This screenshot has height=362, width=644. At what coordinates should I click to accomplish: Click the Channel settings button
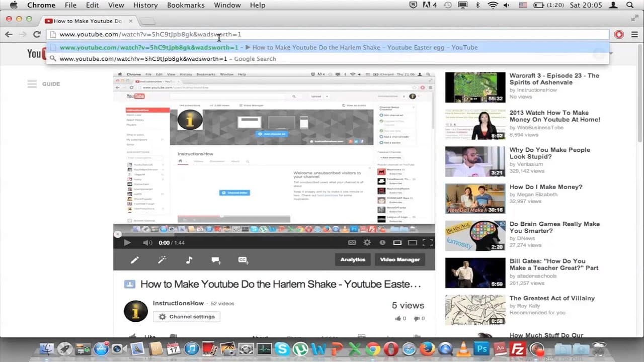(x=187, y=317)
